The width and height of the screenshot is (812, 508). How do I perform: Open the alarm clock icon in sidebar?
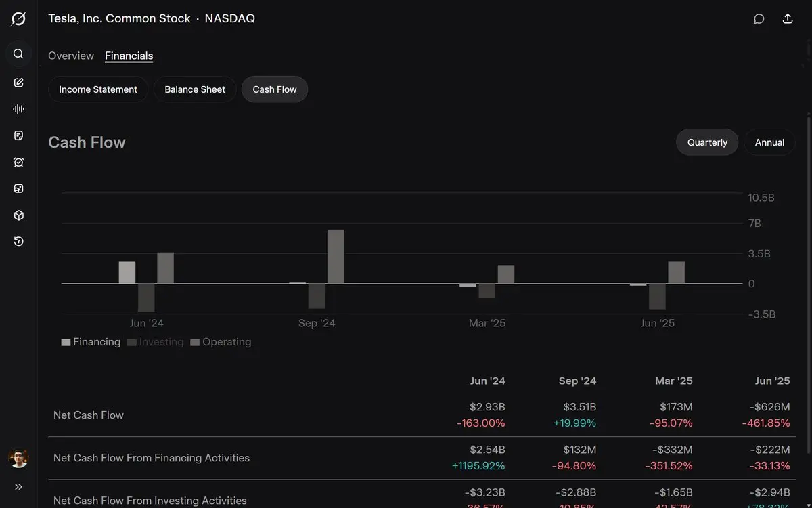point(18,162)
